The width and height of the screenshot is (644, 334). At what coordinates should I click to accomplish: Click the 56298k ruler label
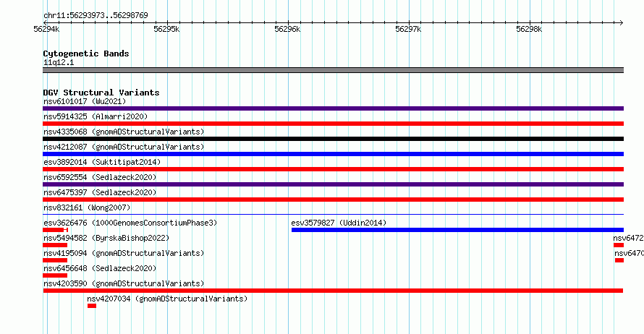click(529, 29)
